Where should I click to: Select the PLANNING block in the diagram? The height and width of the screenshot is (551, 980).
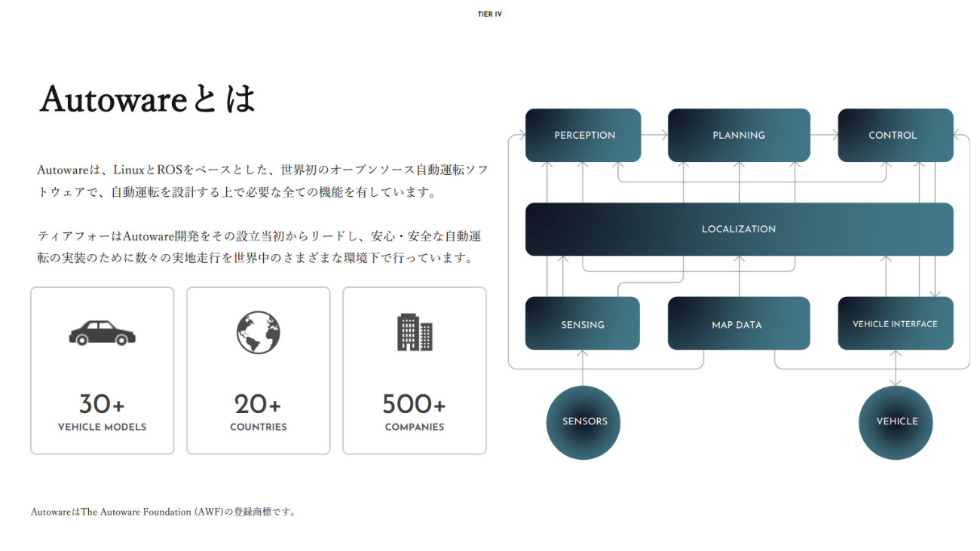pos(739,135)
